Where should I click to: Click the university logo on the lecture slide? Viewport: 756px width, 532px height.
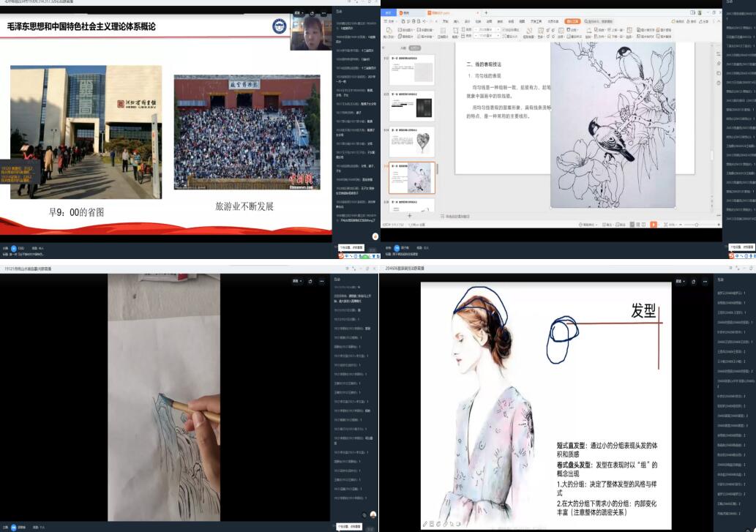pos(280,26)
